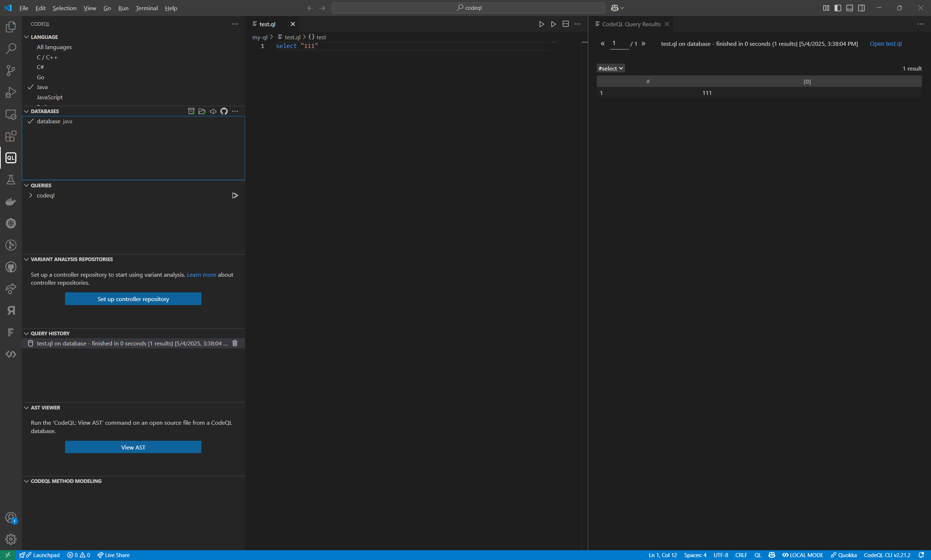Open the Help menu
Image resolution: width=931 pixels, height=560 pixels.
tap(171, 8)
